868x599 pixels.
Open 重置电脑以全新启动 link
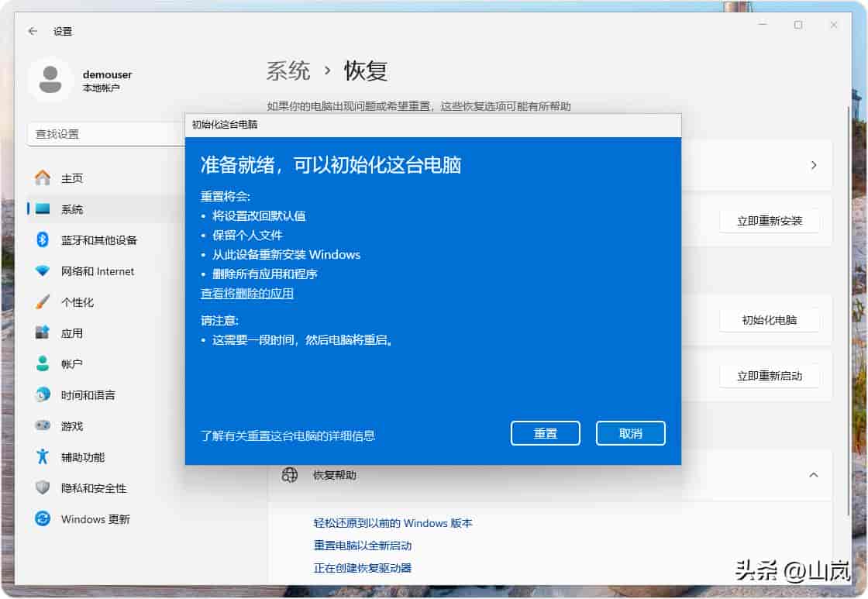[363, 546]
